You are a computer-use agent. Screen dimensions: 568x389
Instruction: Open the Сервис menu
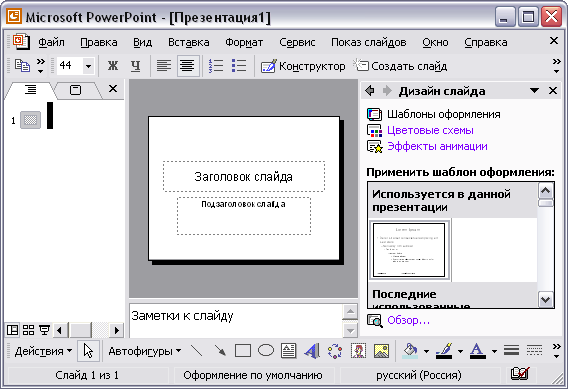coord(297,42)
